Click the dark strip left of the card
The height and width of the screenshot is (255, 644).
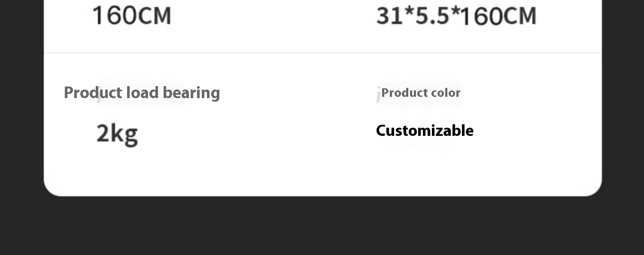click(21, 99)
